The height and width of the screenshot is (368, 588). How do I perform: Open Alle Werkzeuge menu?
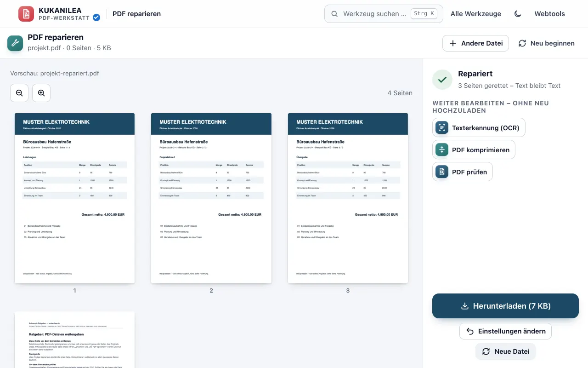(476, 14)
